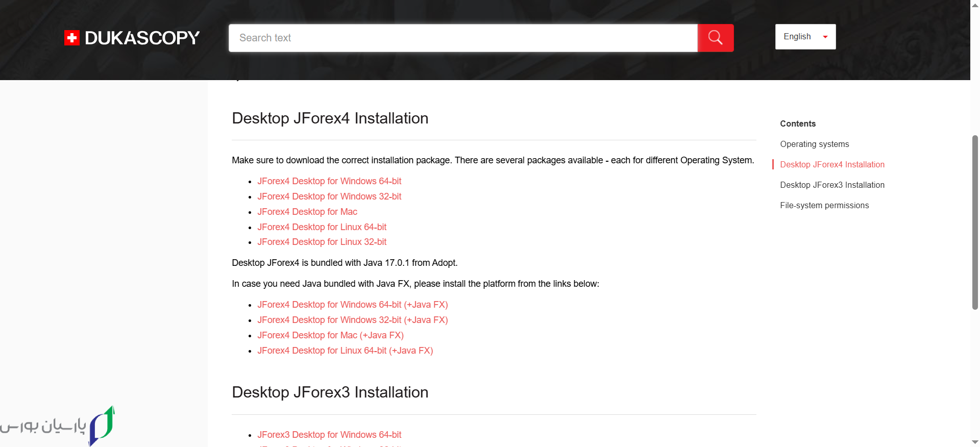Download JForex4 Windows 32-bit (+Java FX)
980x447 pixels.
pyautogui.click(x=353, y=320)
